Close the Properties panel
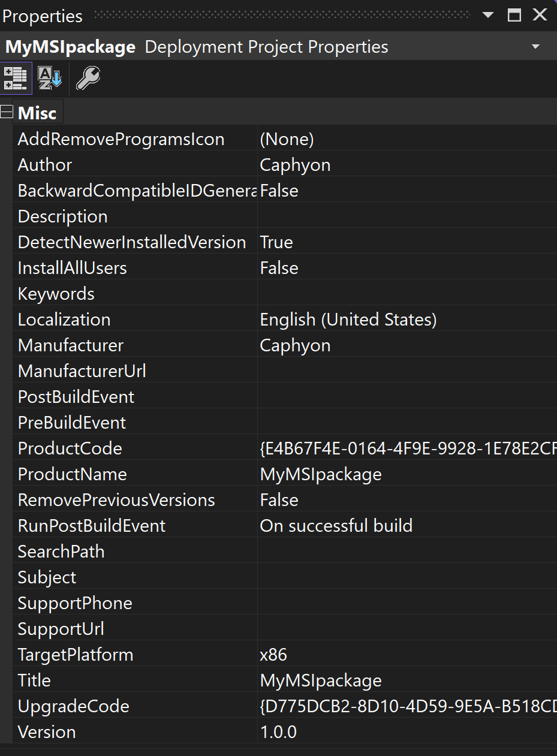This screenshot has width=557, height=756. pos(540,15)
